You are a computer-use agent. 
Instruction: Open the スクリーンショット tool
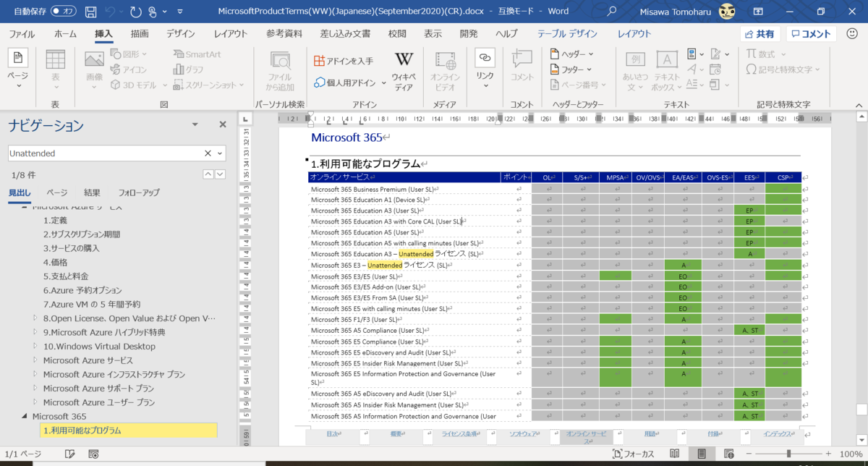click(x=208, y=85)
